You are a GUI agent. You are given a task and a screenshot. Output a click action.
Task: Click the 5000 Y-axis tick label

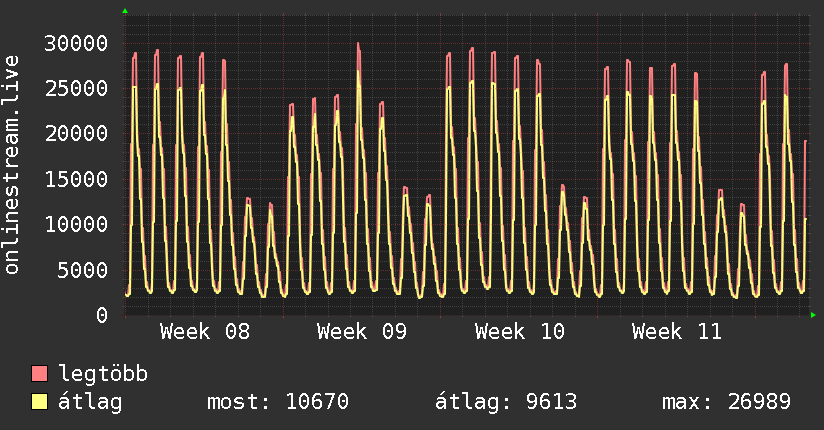point(84,270)
